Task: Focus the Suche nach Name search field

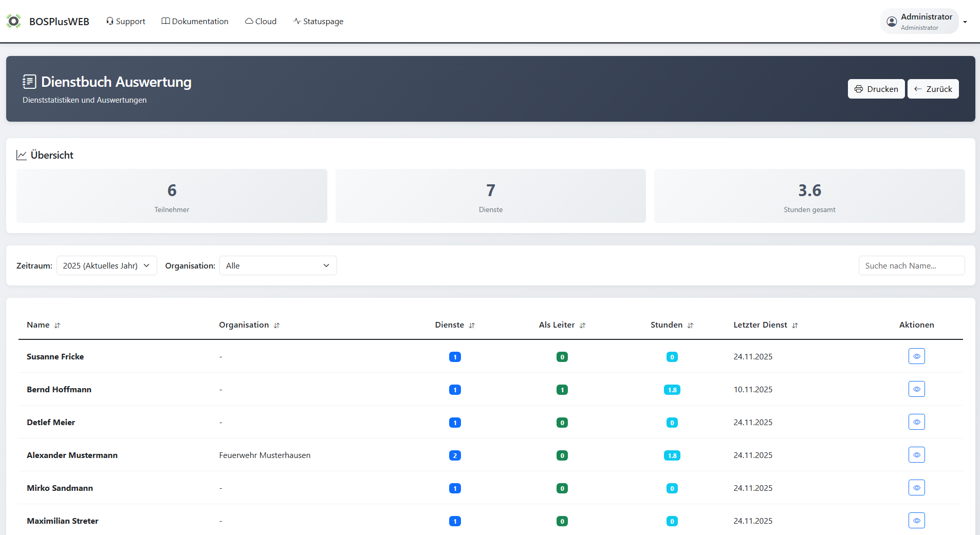Action: pyautogui.click(x=911, y=265)
